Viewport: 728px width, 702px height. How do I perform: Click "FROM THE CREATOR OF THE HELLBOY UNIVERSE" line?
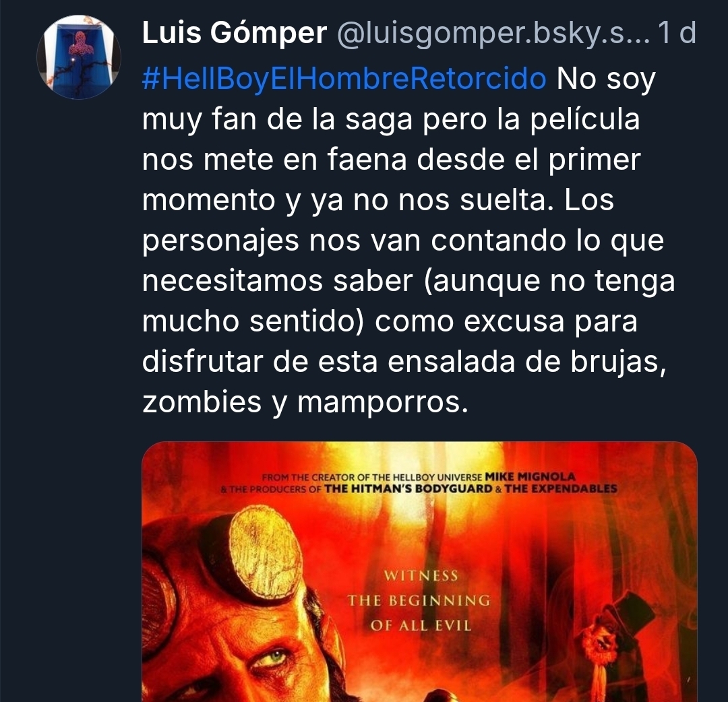point(372,477)
